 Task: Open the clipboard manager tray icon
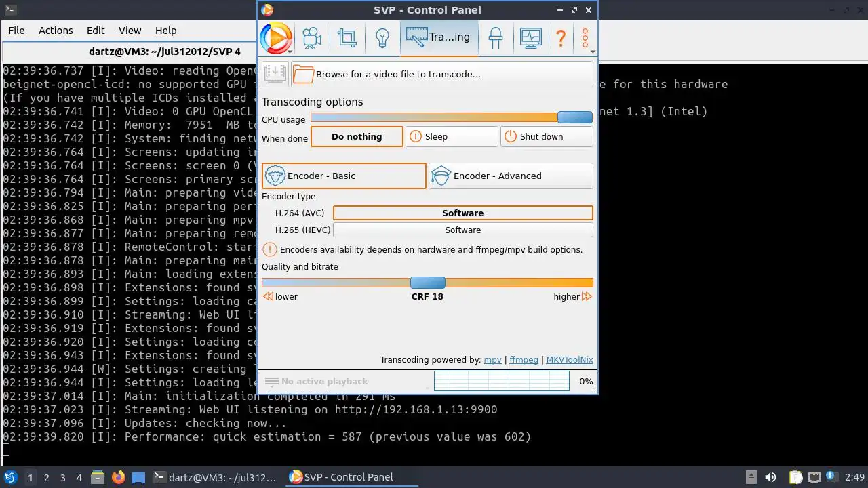796,477
